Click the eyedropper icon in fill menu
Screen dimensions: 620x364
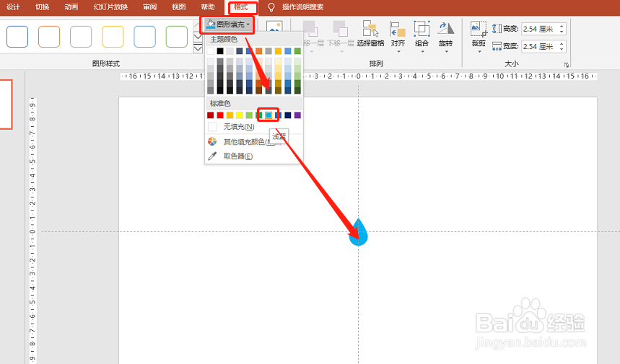[x=212, y=156]
